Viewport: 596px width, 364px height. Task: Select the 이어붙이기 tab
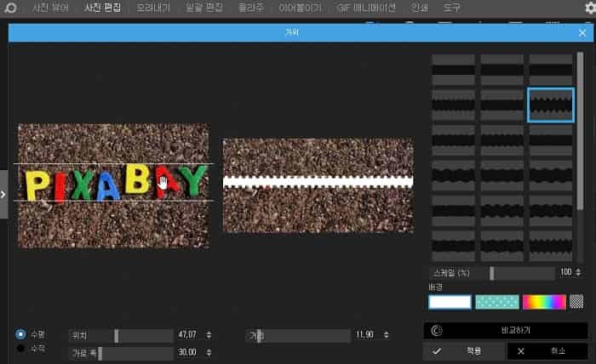coord(300,8)
